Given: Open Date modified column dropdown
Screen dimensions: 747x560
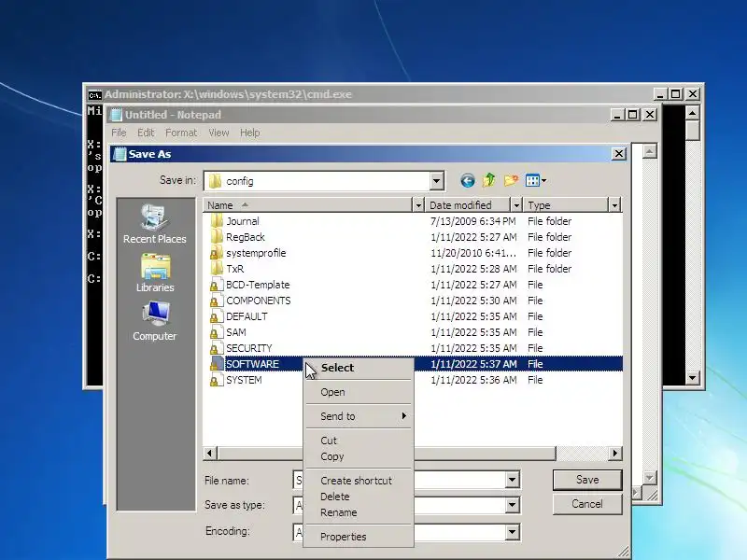Looking at the screenshot, I should [x=516, y=205].
